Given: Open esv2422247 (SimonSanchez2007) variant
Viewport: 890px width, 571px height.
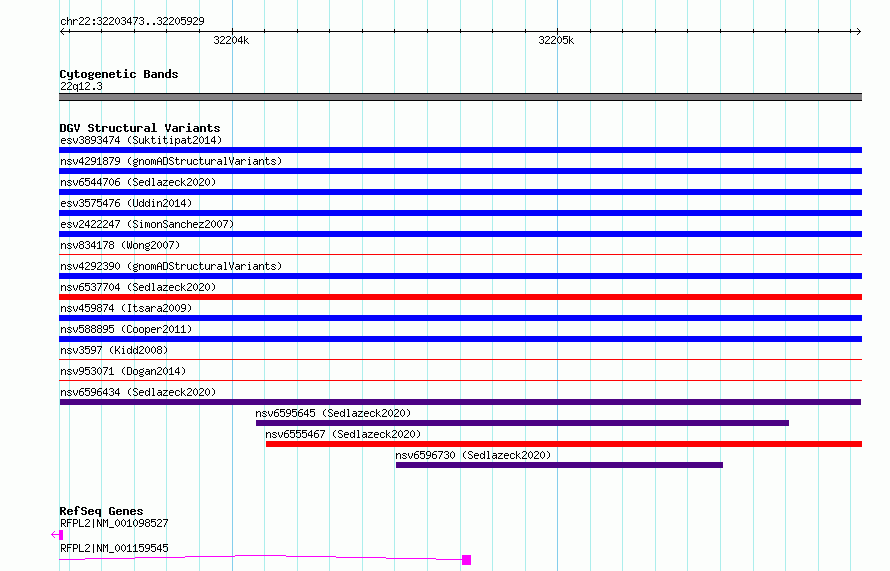Looking at the screenshot, I should (147, 224).
